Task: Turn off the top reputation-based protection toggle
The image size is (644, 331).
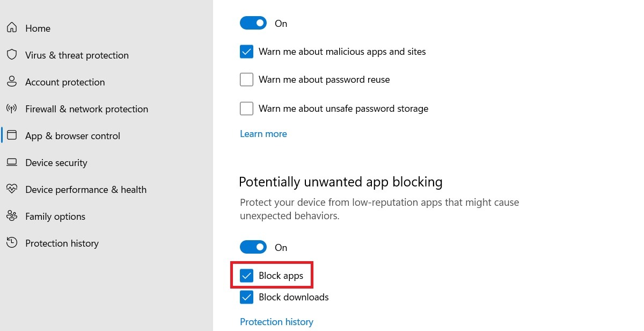Action: coord(253,23)
